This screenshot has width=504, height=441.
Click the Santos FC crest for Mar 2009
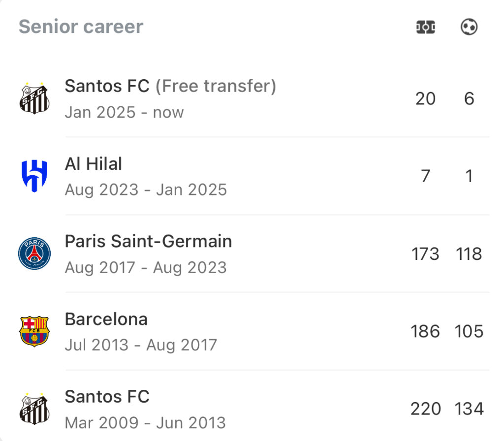point(34,409)
